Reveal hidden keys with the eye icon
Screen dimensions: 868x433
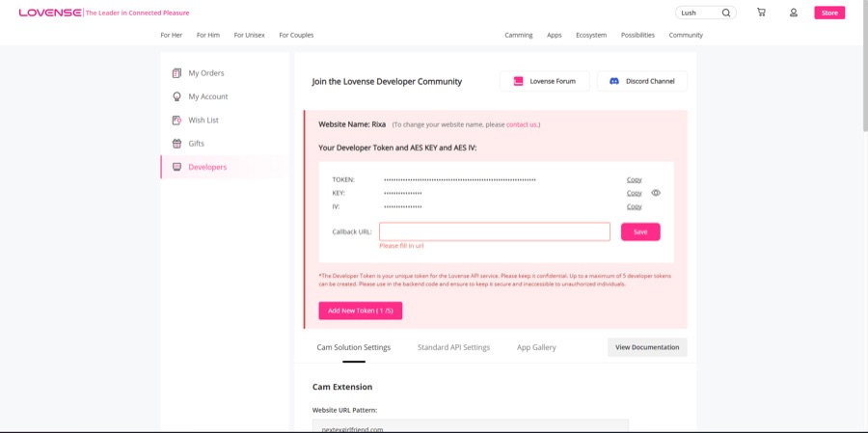pyautogui.click(x=656, y=193)
